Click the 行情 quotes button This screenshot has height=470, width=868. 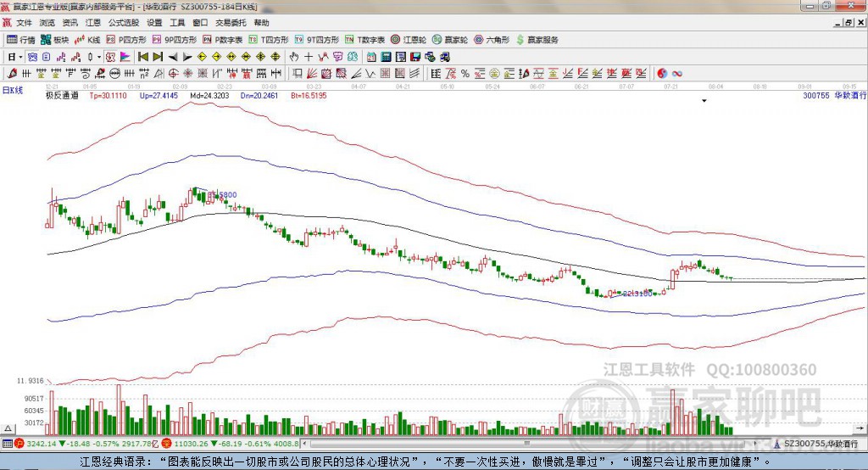(x=20, y=40)
